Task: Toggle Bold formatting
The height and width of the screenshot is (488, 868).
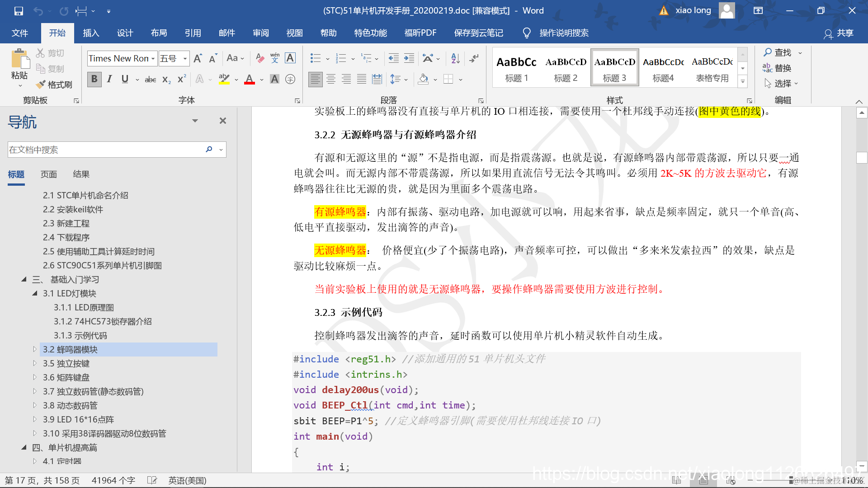Action: coord(94,79)
